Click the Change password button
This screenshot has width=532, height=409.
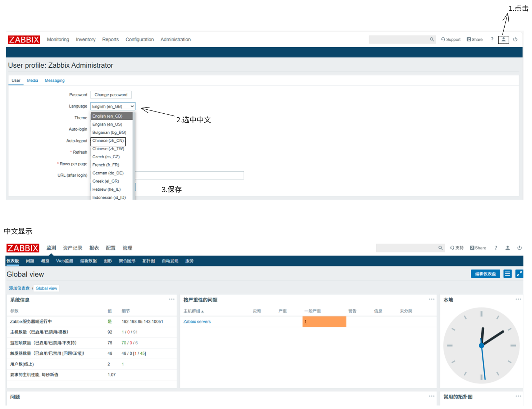point(111,95)
